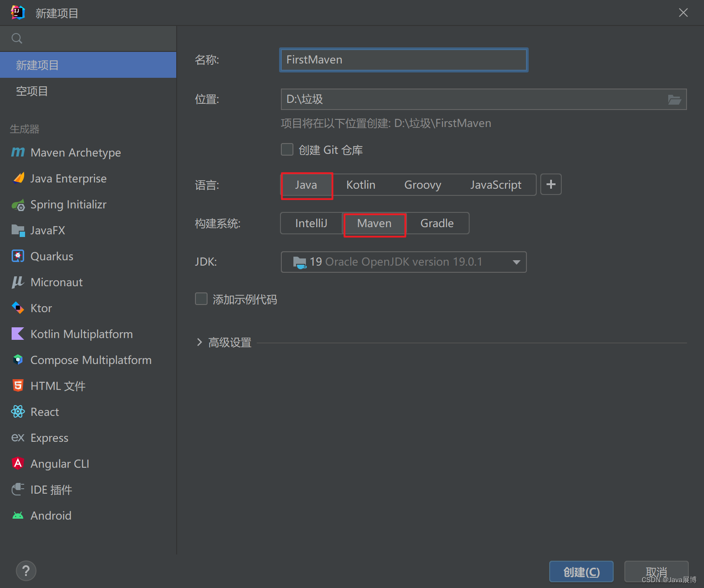Click the Android robot icon

[x=18, y=515]
